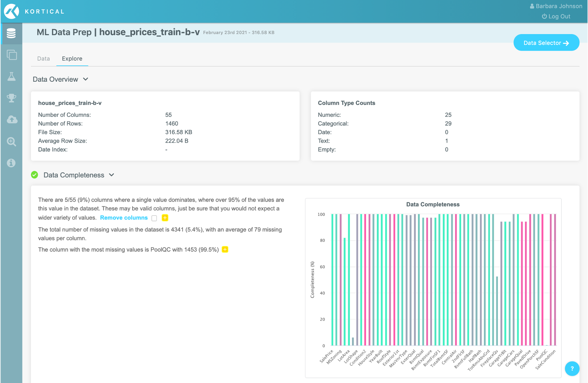This screenshot has width=588, height=383.
Task: Switch to the Data tab
Action: point(44,59)
